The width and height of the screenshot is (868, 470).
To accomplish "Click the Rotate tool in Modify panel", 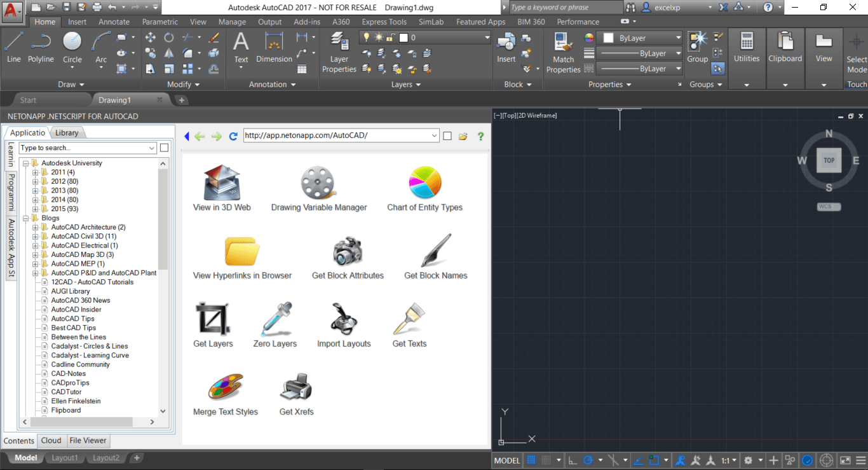I will 168,38.
